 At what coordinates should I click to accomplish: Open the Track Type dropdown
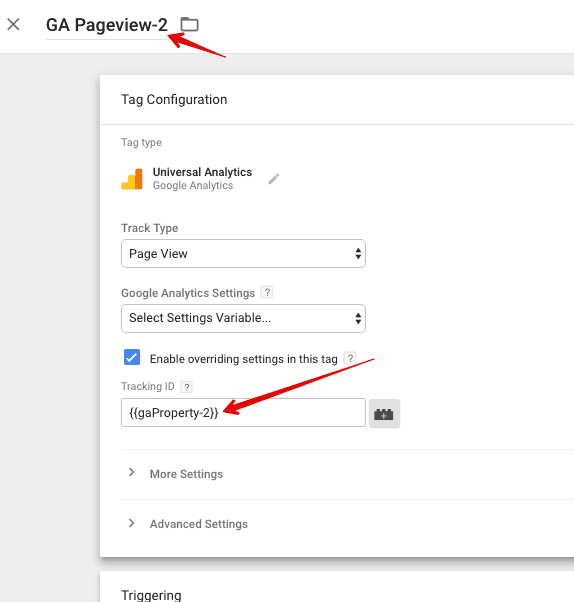point(243,254)
